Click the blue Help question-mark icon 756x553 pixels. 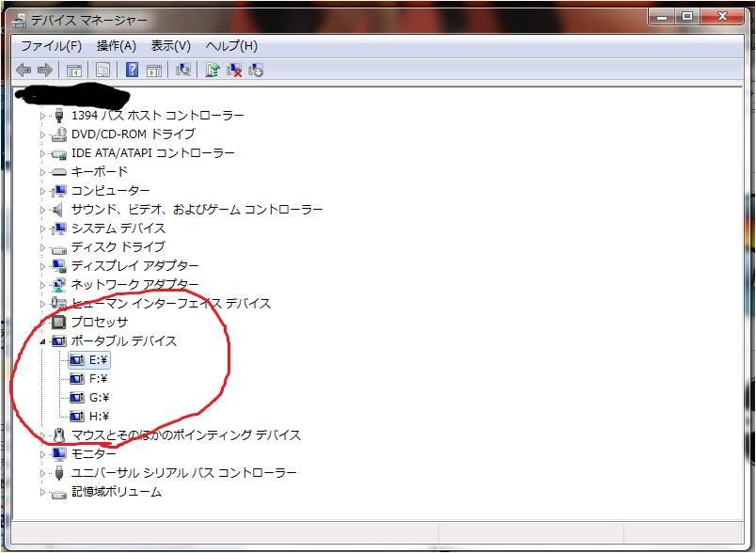point(132,70)
